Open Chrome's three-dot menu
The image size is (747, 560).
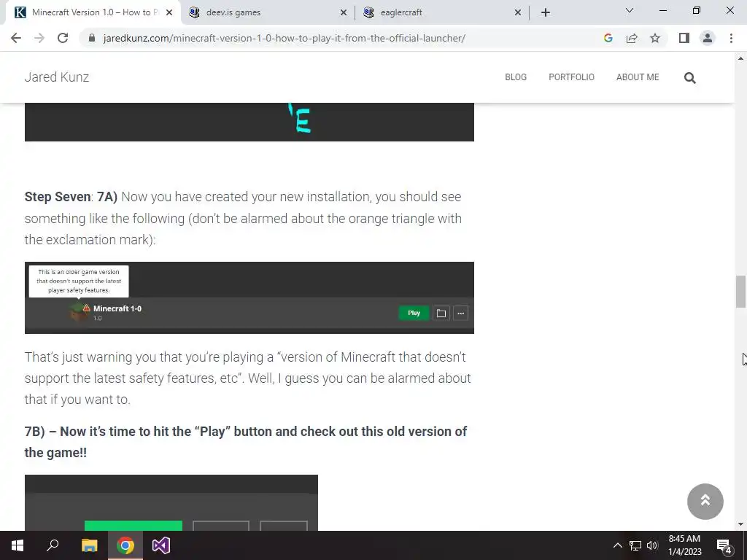click(731, 38)
